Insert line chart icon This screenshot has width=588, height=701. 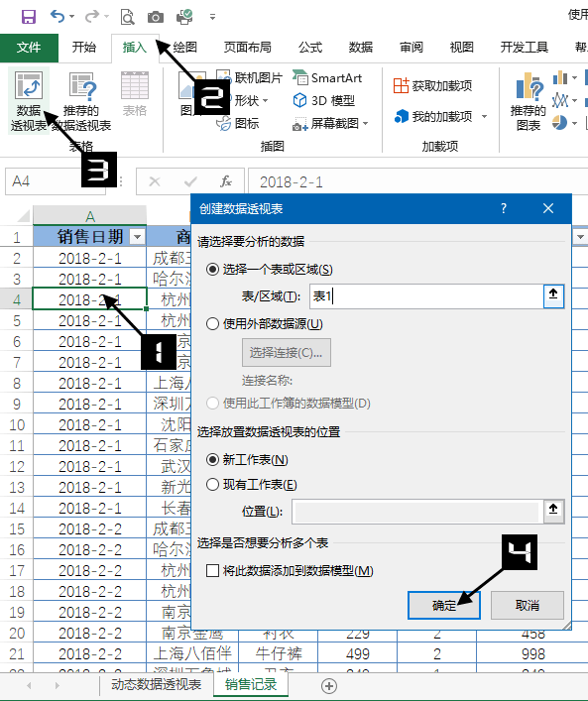560,100
